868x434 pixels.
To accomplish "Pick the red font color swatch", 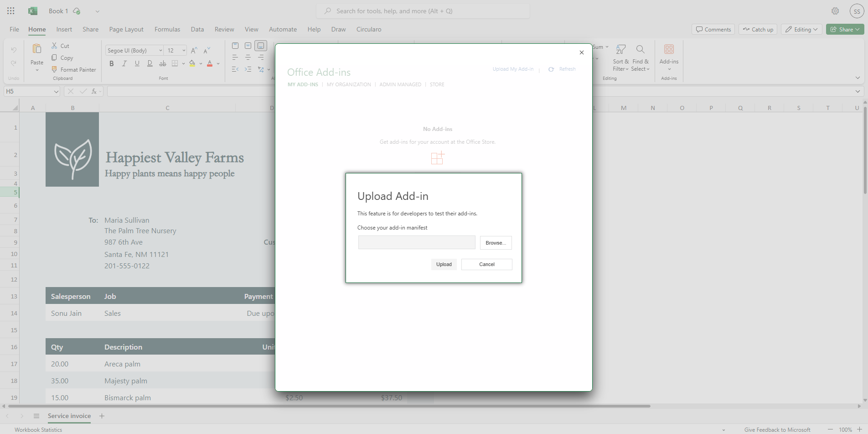I will point(209,63).
